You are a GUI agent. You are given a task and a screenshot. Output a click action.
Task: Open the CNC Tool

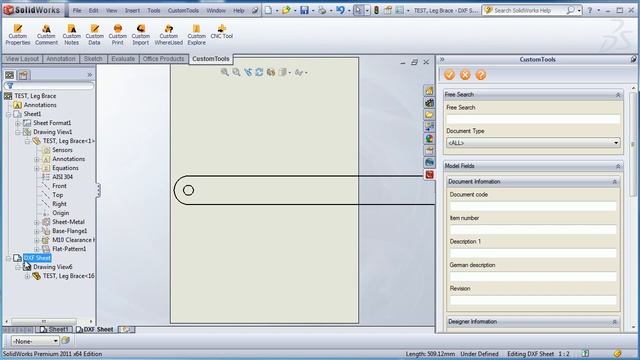(222, 31)
